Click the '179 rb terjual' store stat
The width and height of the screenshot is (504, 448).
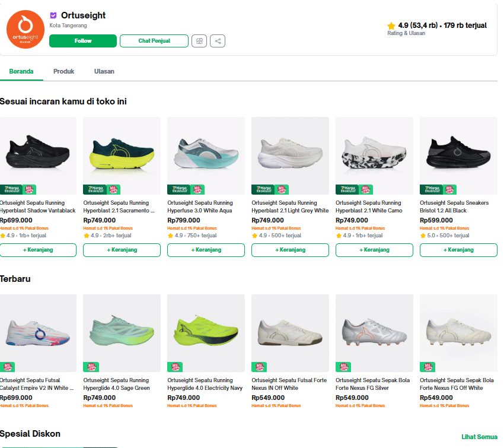[465, 26]
